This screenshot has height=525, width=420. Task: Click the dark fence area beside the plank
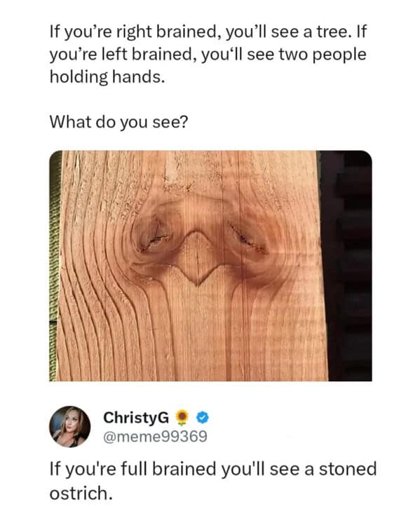[348, 266]
